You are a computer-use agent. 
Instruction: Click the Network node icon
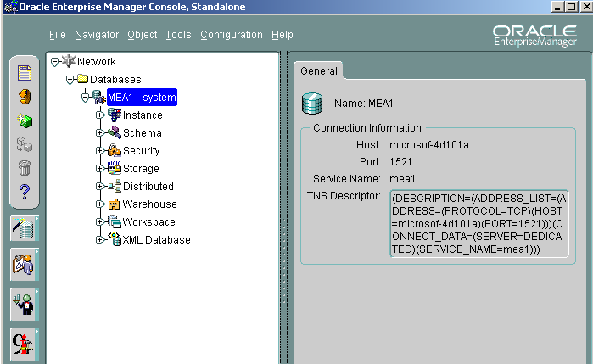pyautogui.click(x=69, y=60)
